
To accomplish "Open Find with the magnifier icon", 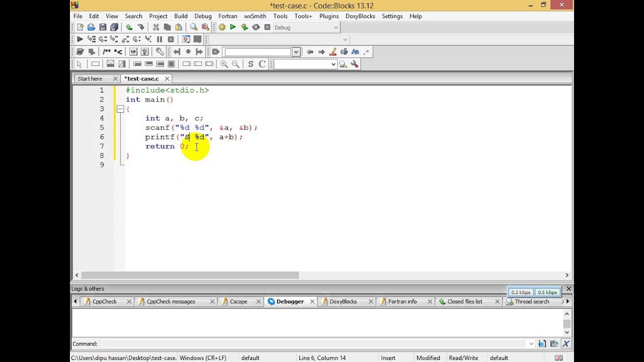I will click(194, 27).
